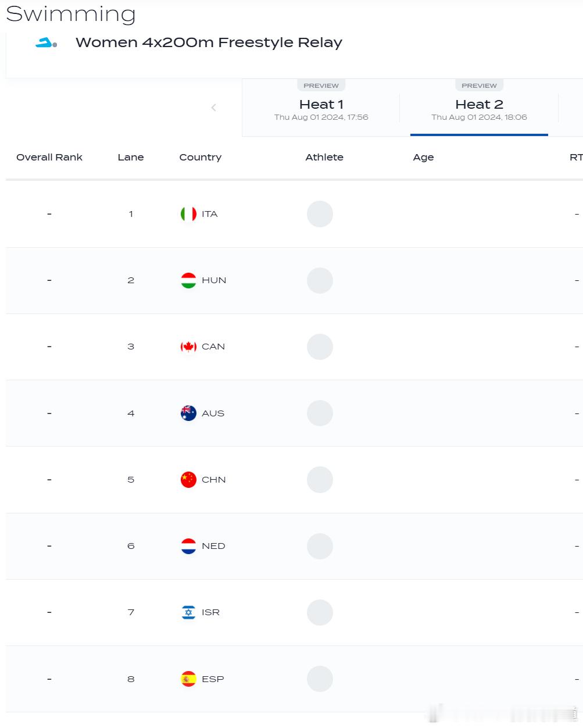Click the Country column header
583x728 pixels.
coord(201,157)
